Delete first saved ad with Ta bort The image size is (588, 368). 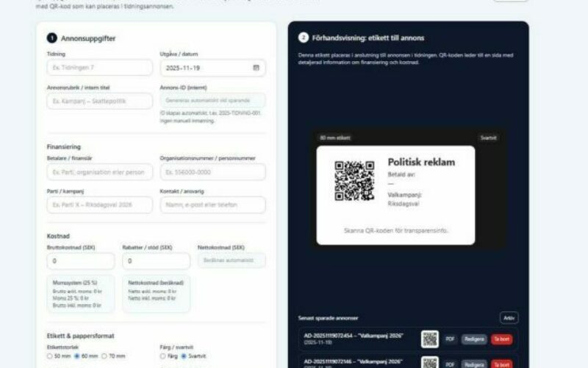tap(501, 339)
